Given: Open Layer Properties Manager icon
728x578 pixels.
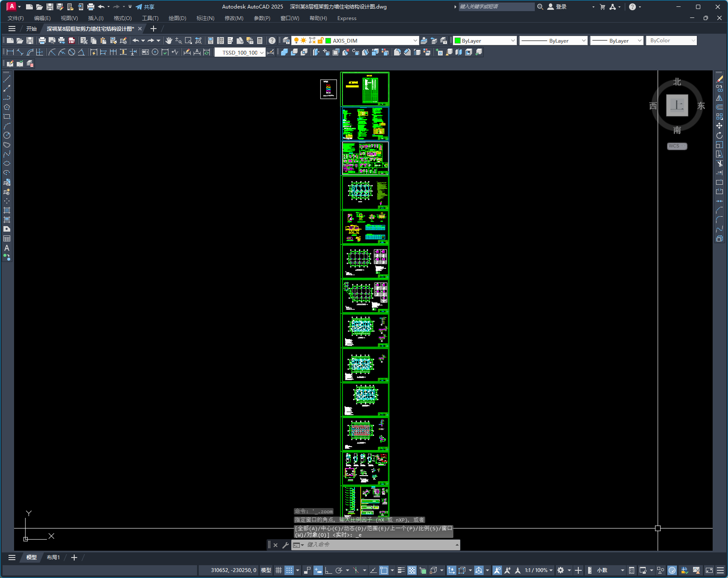Looking at the screenshot, I should (x=286, y=41).
